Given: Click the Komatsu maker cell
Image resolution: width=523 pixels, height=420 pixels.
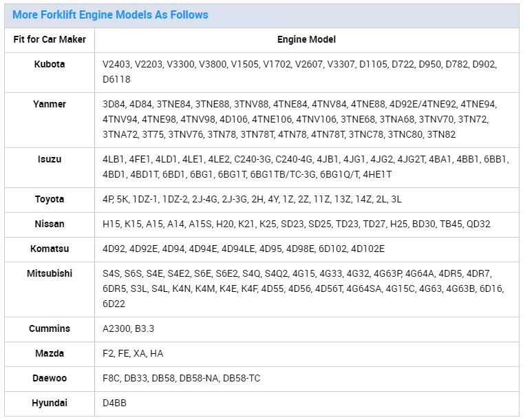Looking at the screenshot, I should pos(50,249).
